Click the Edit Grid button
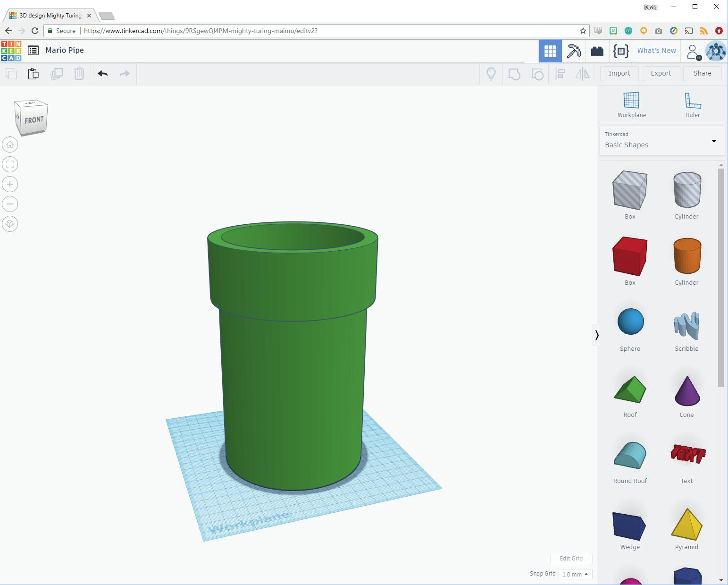 (571, 559)
